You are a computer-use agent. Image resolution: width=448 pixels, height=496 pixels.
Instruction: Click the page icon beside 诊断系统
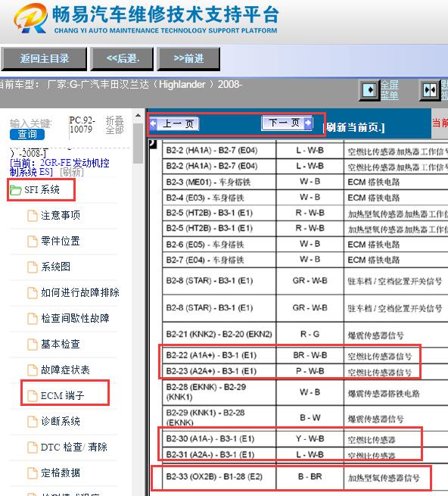tap(33, 421)
